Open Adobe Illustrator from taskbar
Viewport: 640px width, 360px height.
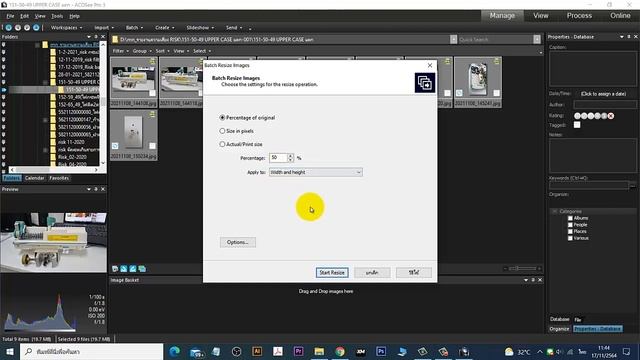[257, 351]
